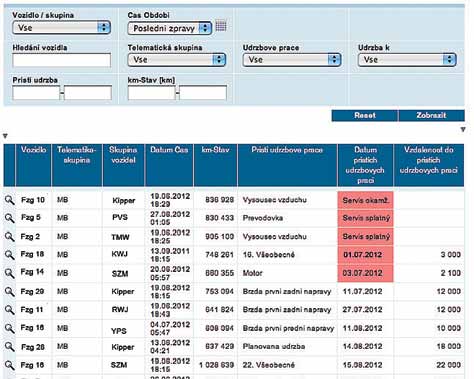
Task: Click Fzg 29 vehicle name
Action: (x=32, y=291)
